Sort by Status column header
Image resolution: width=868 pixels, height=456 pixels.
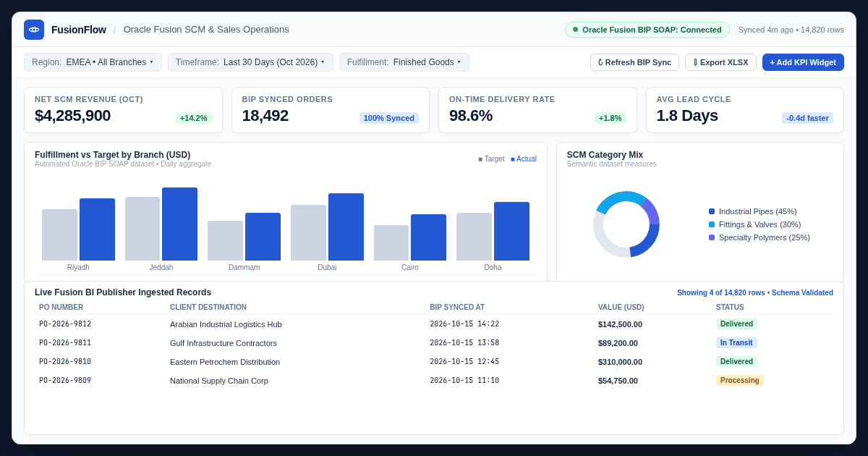click(730, 307)
